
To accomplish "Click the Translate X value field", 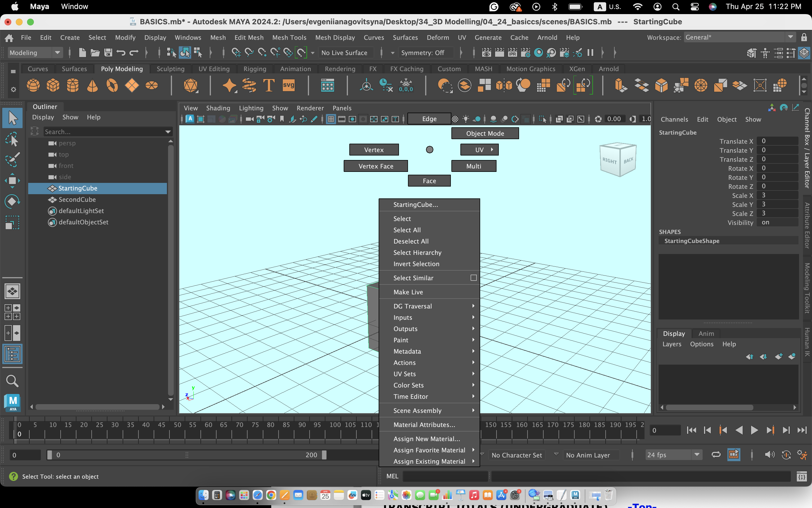I will (777, 141).
